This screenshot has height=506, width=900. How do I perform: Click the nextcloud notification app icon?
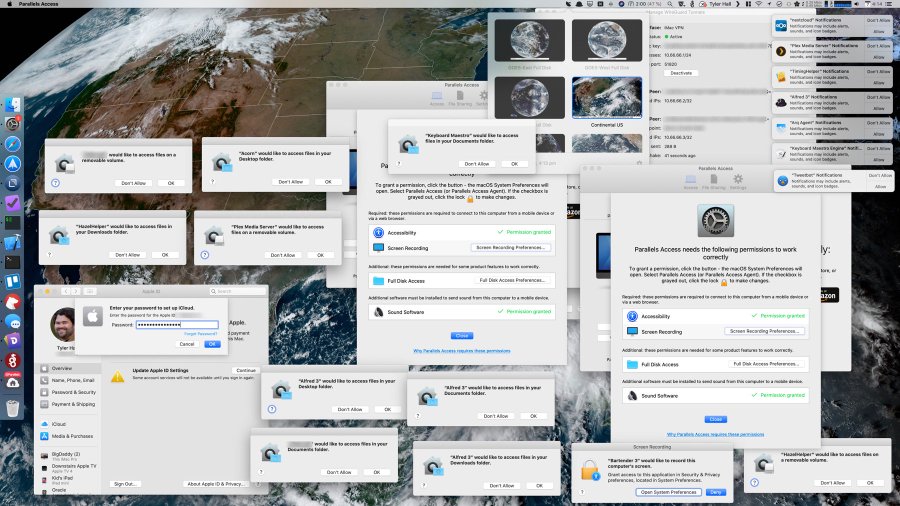pos(781,26)
